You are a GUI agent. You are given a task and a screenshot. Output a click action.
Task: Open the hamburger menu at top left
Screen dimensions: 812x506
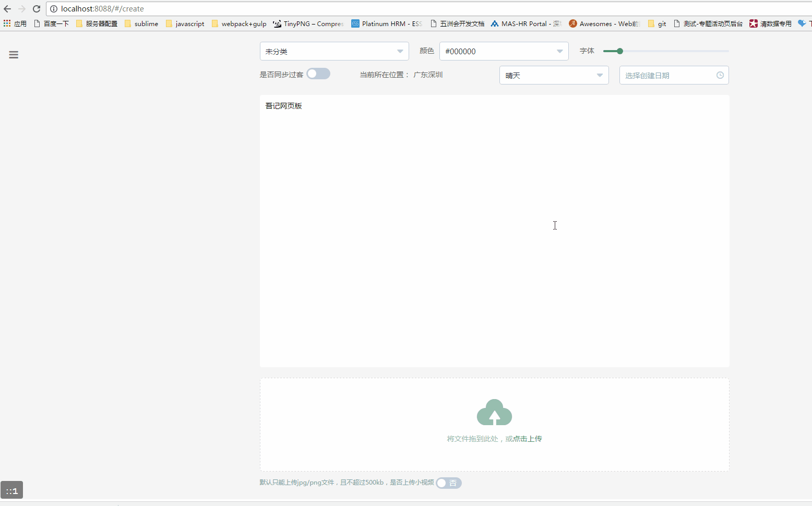[14, 54]
